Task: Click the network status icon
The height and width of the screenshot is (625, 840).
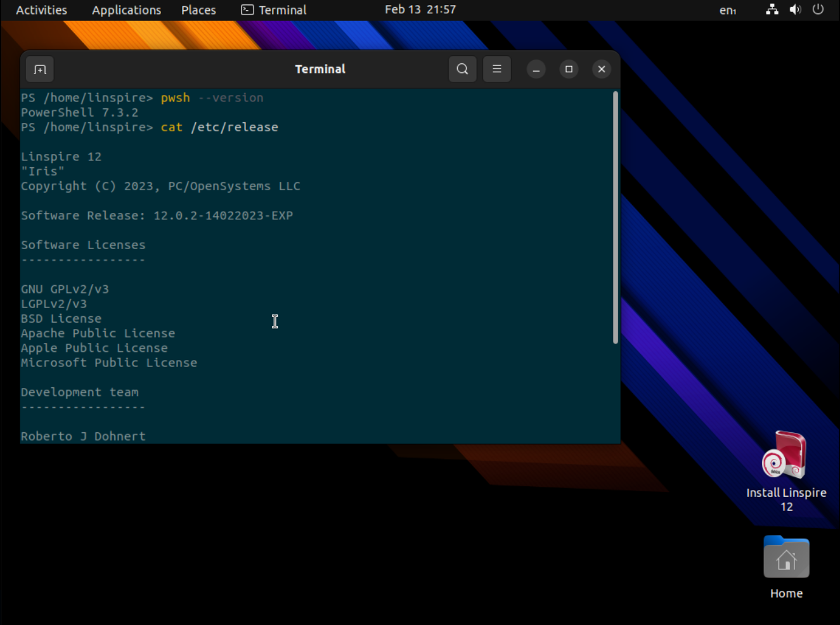Action: [772, 10]
